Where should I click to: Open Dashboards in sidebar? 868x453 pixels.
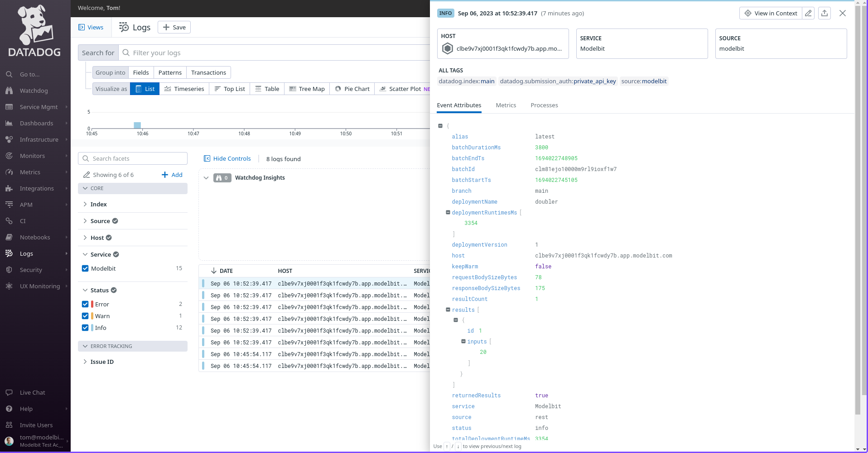click(35, 123)
